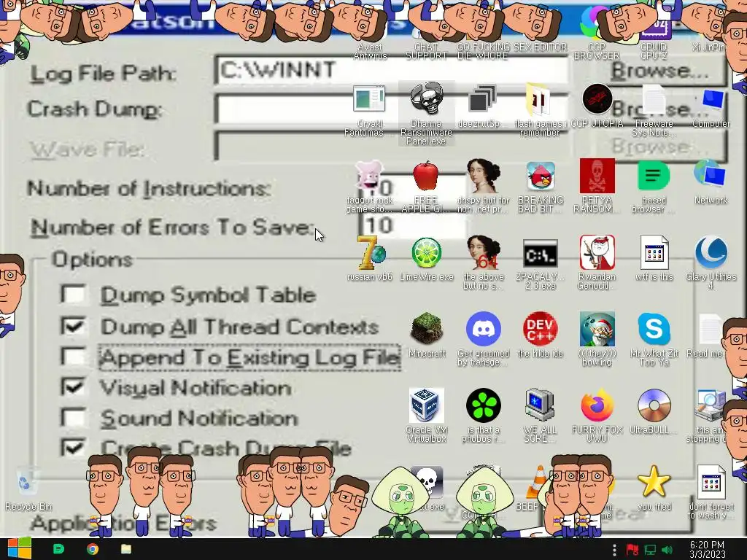The image size is (747, 560).
Task: Select the WE ALL SCRE old computer icon
Action: 540,405
